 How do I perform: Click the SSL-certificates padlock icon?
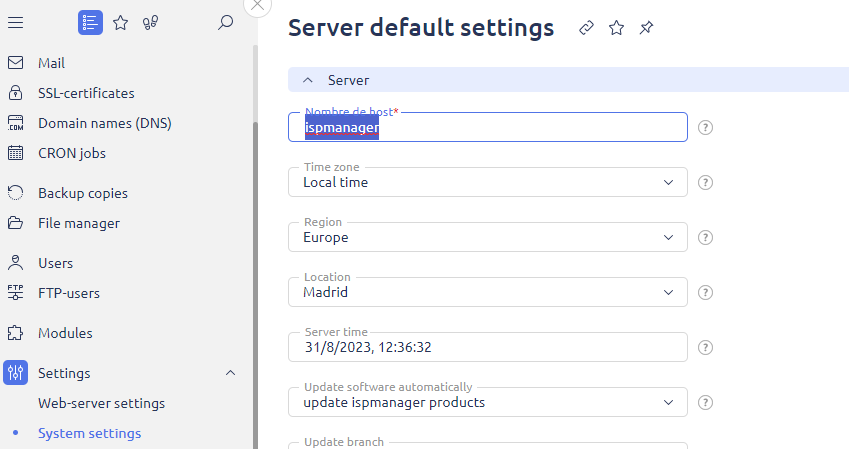(x=15, y=93)
